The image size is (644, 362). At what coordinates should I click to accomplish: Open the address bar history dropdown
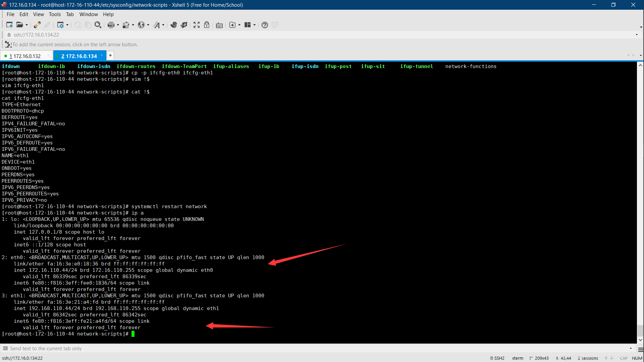click(x=637, y=35)
